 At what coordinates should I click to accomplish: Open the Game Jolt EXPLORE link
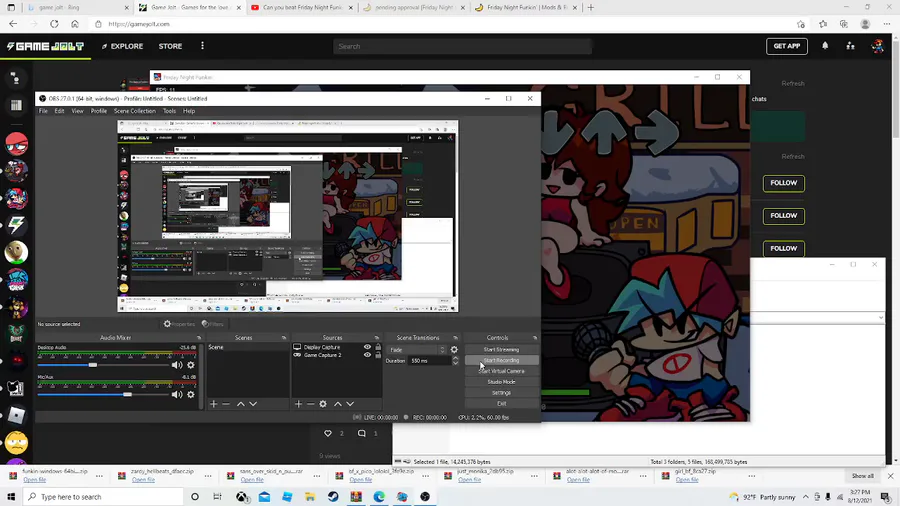(122, 46)
